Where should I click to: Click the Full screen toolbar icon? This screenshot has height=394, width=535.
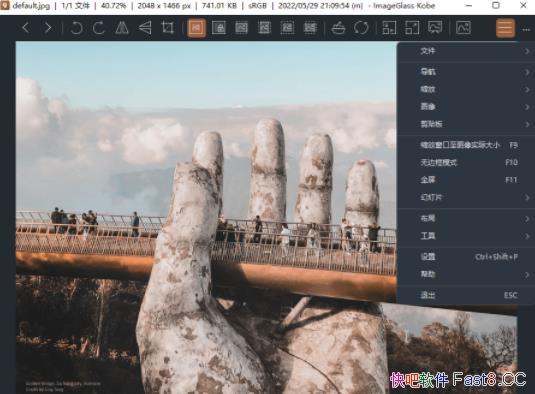pyautogui.click(x=412, y=28)
